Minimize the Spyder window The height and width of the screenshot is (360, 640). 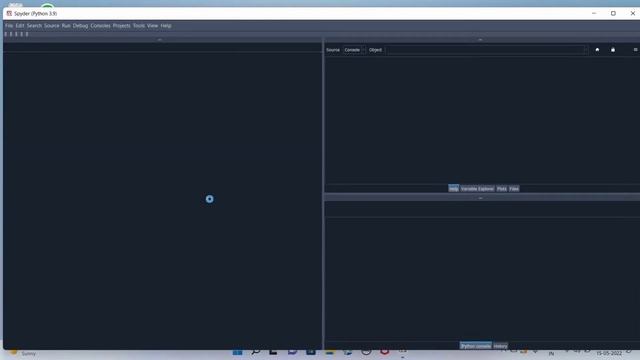point(594,13)
